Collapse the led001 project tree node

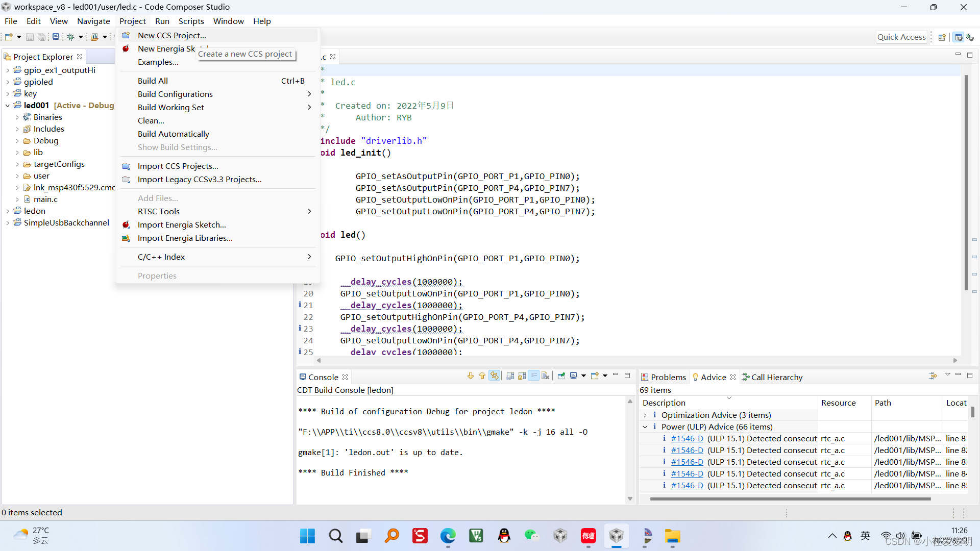click(8, 106)
